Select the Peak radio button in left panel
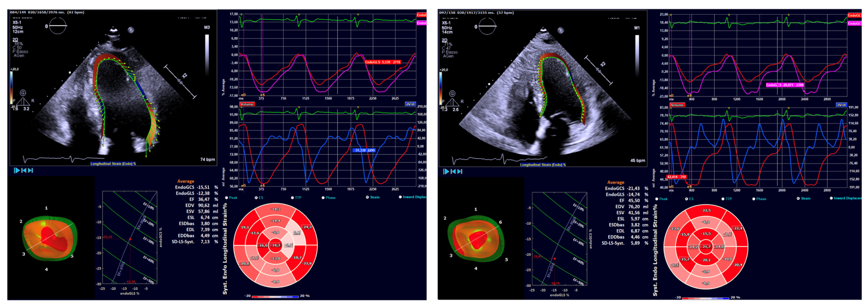Screen dimensions: 868x307 [x=226, y=198]
